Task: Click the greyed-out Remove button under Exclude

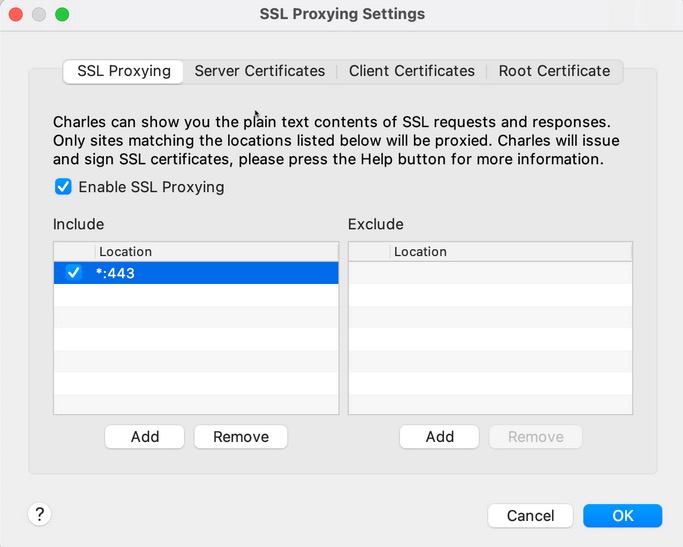Action: coord(535,437)
